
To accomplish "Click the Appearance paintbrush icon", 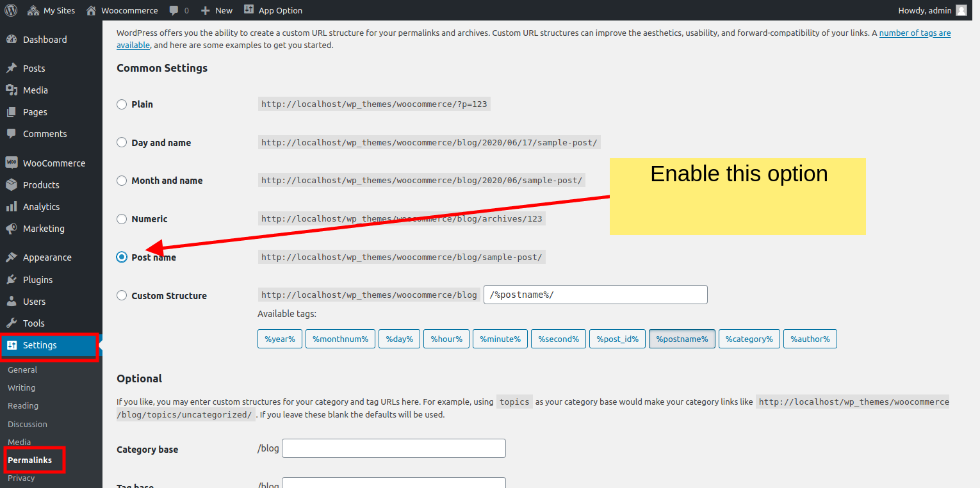I will point(12,257).
